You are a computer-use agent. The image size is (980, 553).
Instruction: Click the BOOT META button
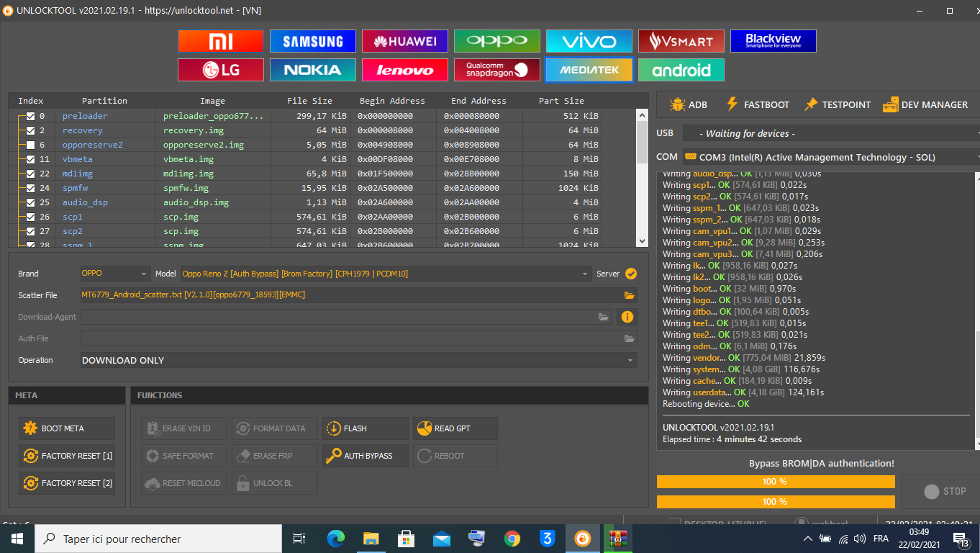click(66, 428)
